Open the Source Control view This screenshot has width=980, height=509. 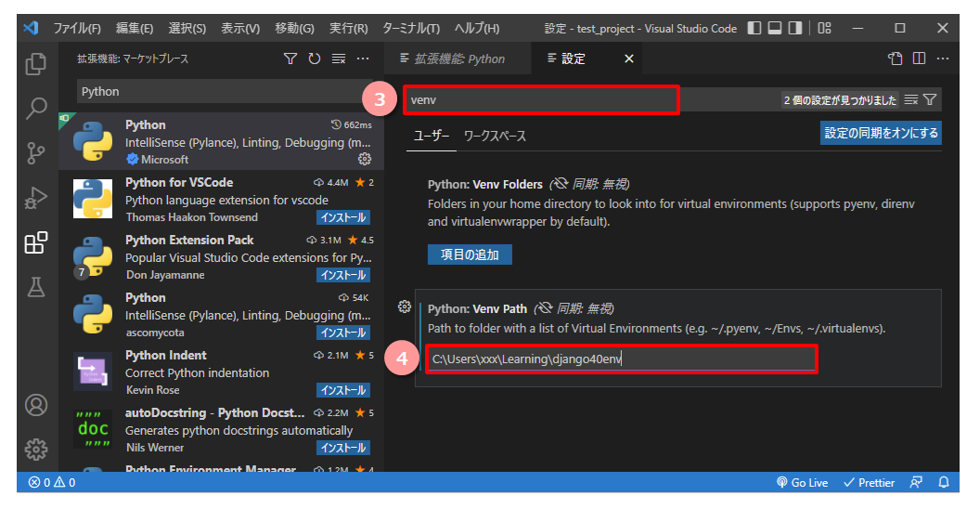36,152
